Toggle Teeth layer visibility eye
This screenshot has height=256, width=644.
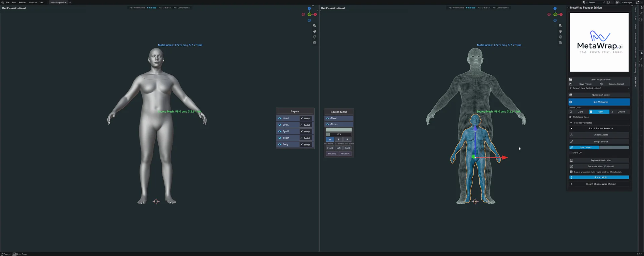click(280, 138)
